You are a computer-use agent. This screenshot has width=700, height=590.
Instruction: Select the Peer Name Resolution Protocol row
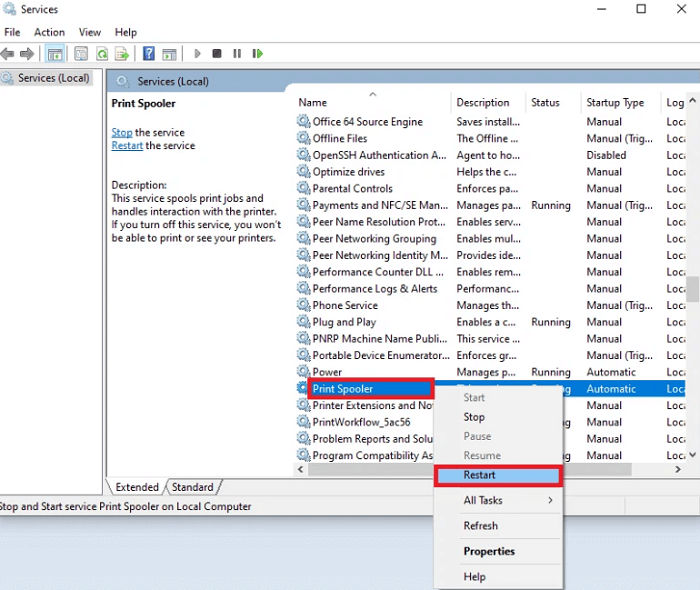[490, 222]
